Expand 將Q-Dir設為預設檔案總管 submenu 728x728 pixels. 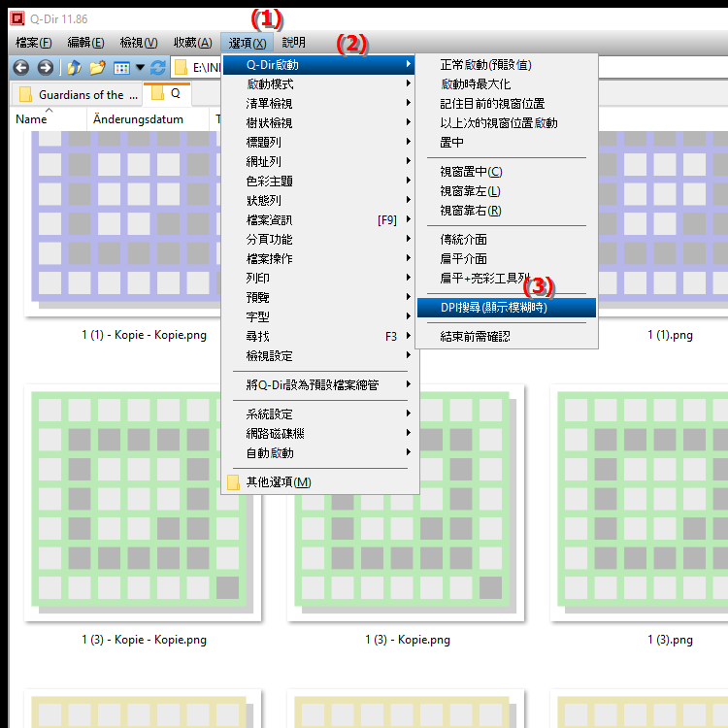pyautogui.click(x=319, y=385)
